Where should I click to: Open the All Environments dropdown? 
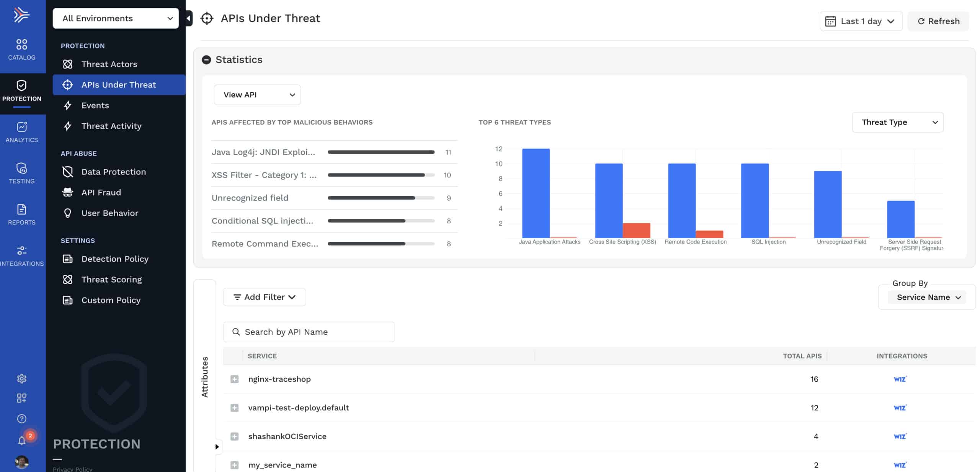pyautogui.click(x=116, y=18)
